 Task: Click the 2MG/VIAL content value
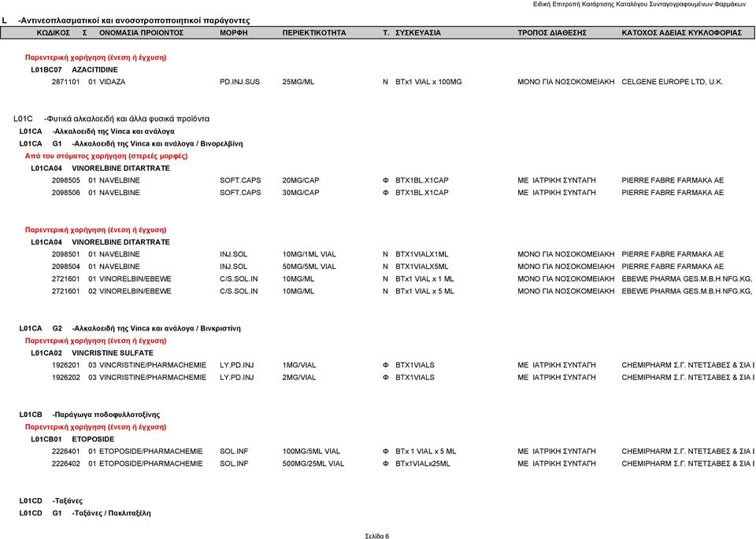pos(299,378)
